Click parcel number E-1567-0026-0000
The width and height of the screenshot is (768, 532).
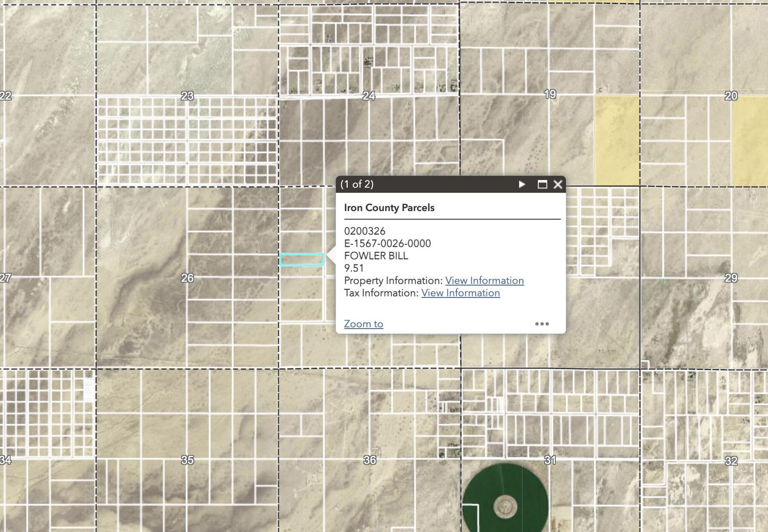(387, 243)
